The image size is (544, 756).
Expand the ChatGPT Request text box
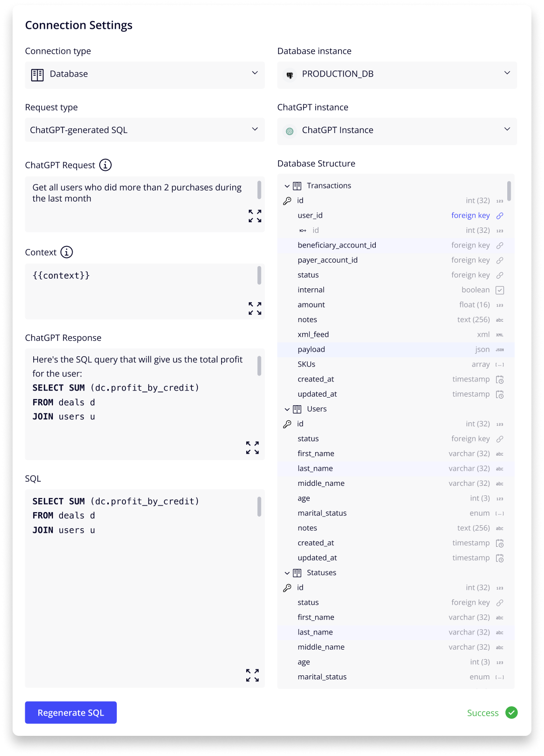click(x=255, y=216)
